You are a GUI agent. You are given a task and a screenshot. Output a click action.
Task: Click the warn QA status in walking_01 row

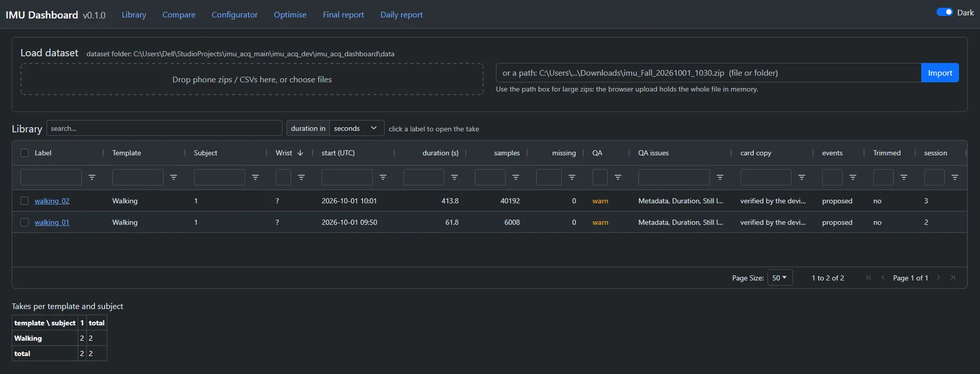[x=600, y=222]
